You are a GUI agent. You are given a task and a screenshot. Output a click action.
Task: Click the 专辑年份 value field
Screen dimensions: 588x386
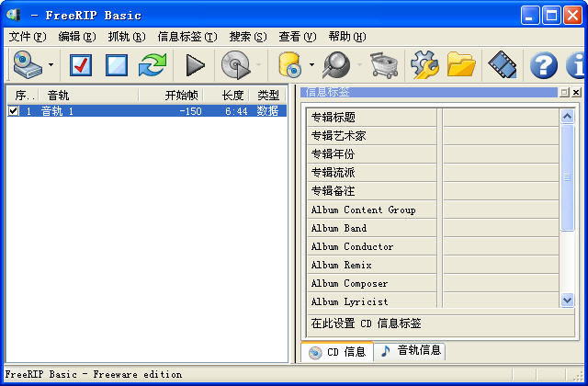pos(501,154)
